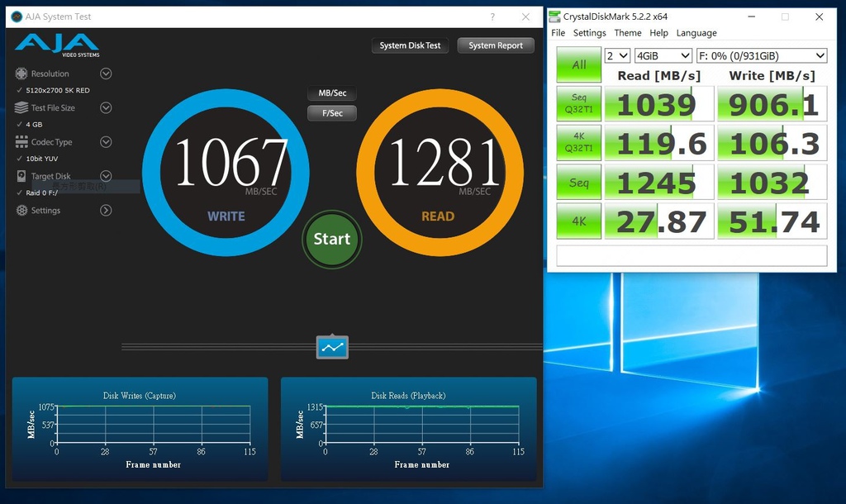Click the Disk Reads (Playback) graph
Image resolution: width=846 pixels, height=504 pixels.
click(x=408, y=430)
